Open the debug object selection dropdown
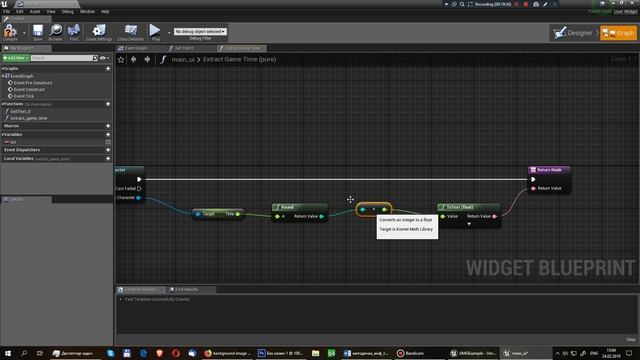This screenshot has width=640, height=360. click(x=200, y=31)
